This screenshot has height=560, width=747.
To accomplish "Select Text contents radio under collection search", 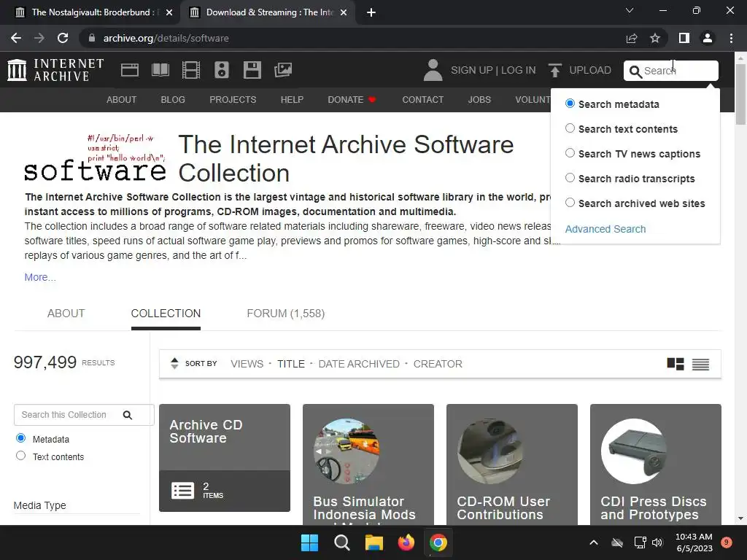I will [21, 456].
